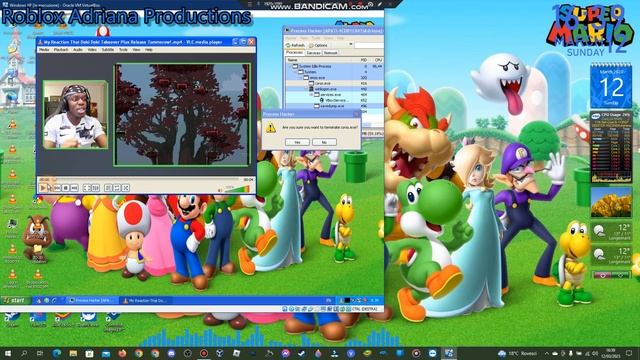
Task: Open the VLC Subtitle menu
Action: coord(108,50)
